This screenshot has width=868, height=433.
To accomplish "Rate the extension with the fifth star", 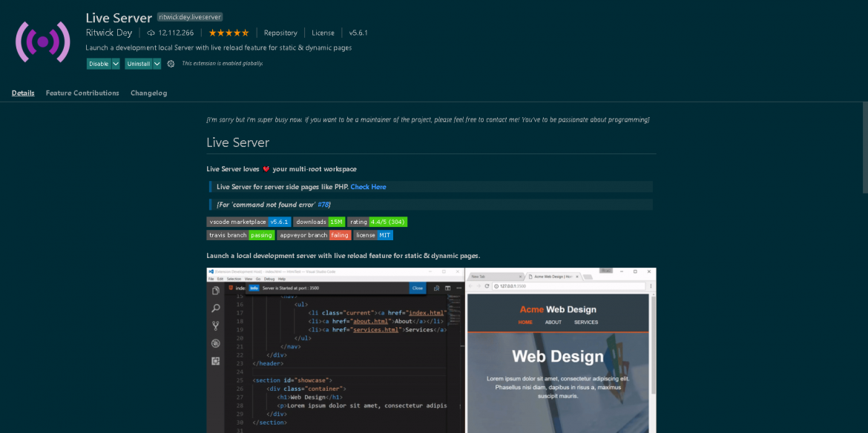I will (246, 33).
